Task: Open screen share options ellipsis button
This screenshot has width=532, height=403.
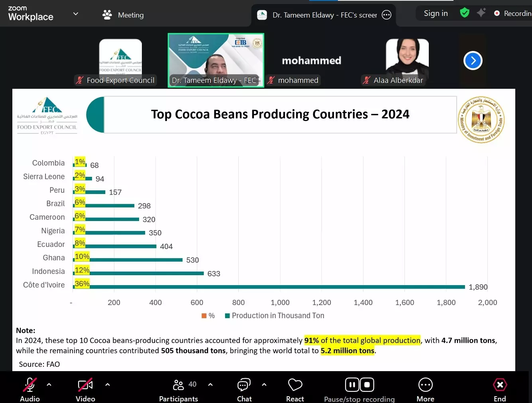Action: pos(387,15)
